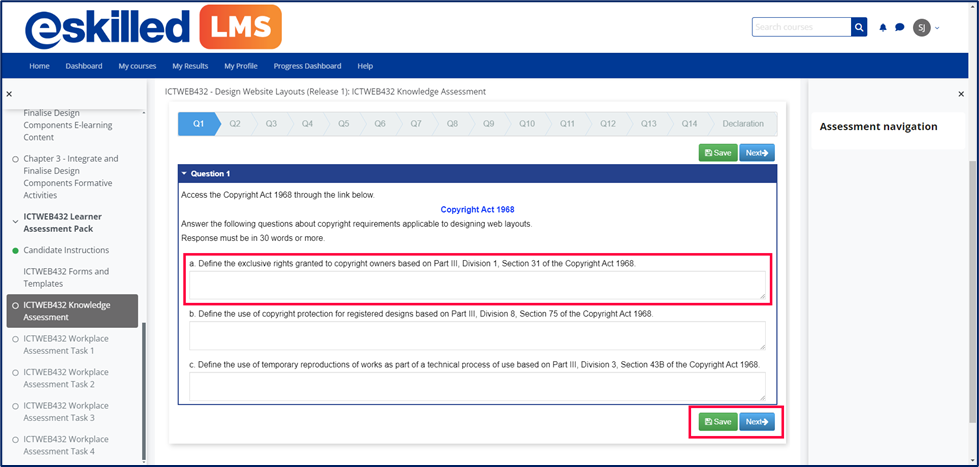Jump to Q10 step tab
This screenshot has height=467, width=979.
[527, 124]
